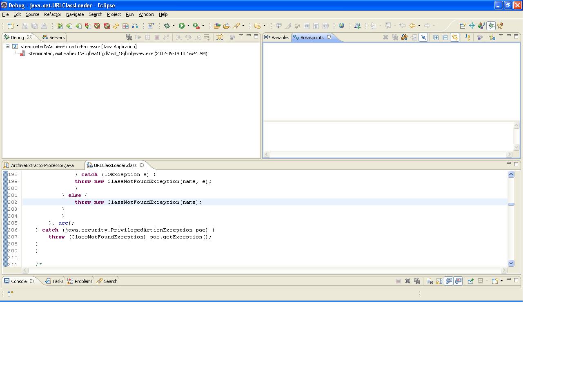Click the Debug bug icon in main toolbar

(167, 26)
